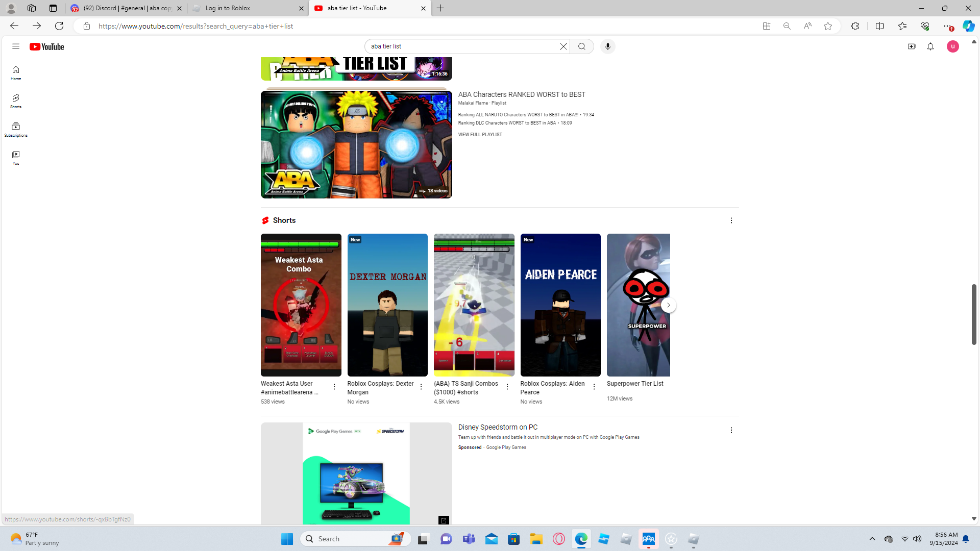This screenshot has height=551, width=980.
Task: Open options for Weakest Asta User short
Action: click(334, 387)
